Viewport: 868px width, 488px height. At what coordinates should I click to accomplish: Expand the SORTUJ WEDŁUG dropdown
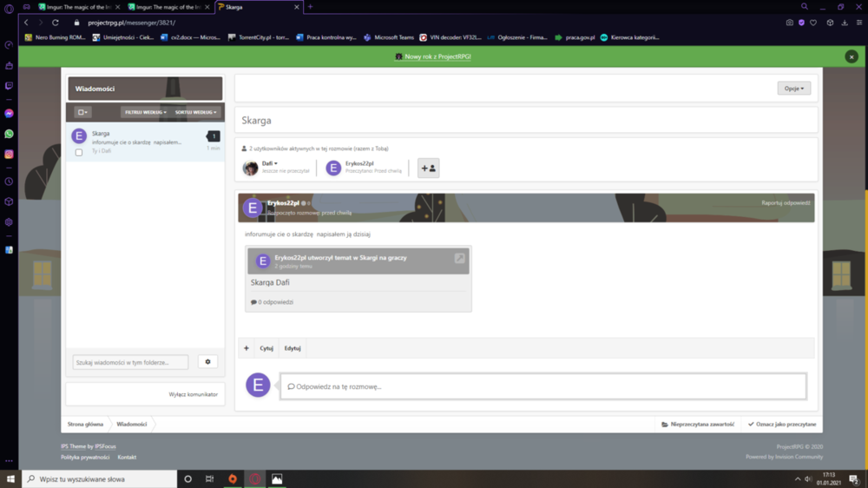[x=196, y=112]
